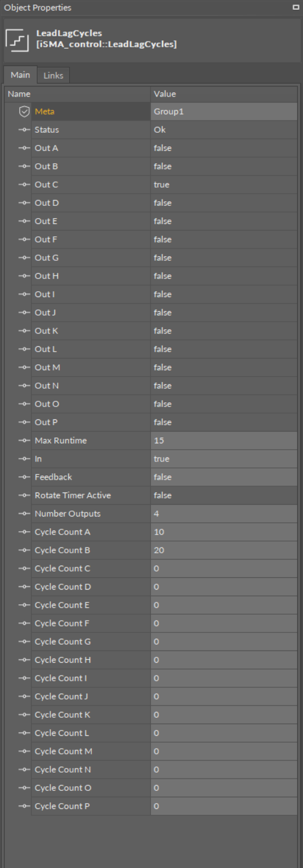
Task: Click the slot icon beside Cycle Count P
Action: (x=23, y=807)
